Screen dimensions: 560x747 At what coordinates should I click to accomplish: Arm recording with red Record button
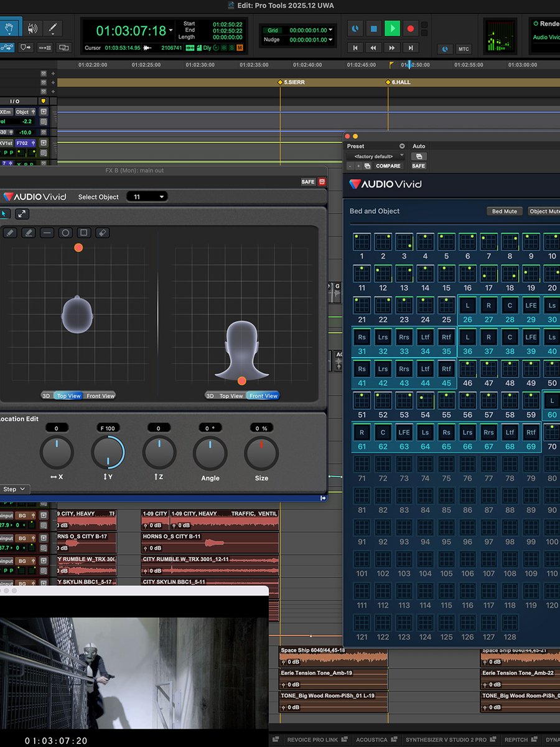(x=410, y=28)
